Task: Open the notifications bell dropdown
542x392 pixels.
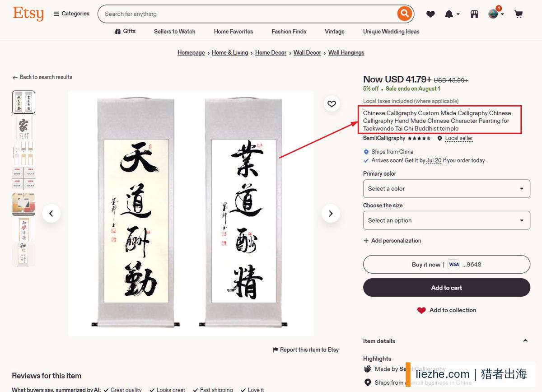Action: coord(452,14)
